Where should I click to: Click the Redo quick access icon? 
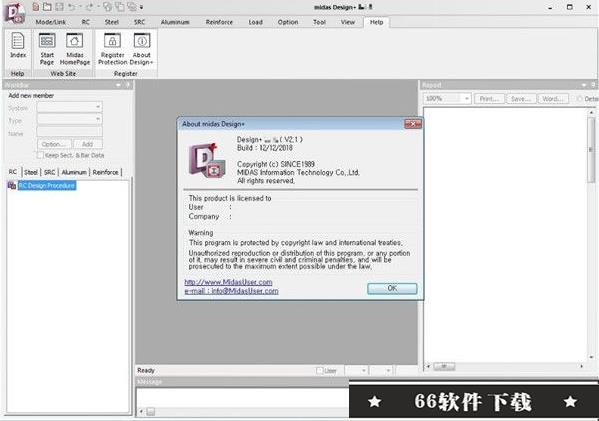pos(89,6)
